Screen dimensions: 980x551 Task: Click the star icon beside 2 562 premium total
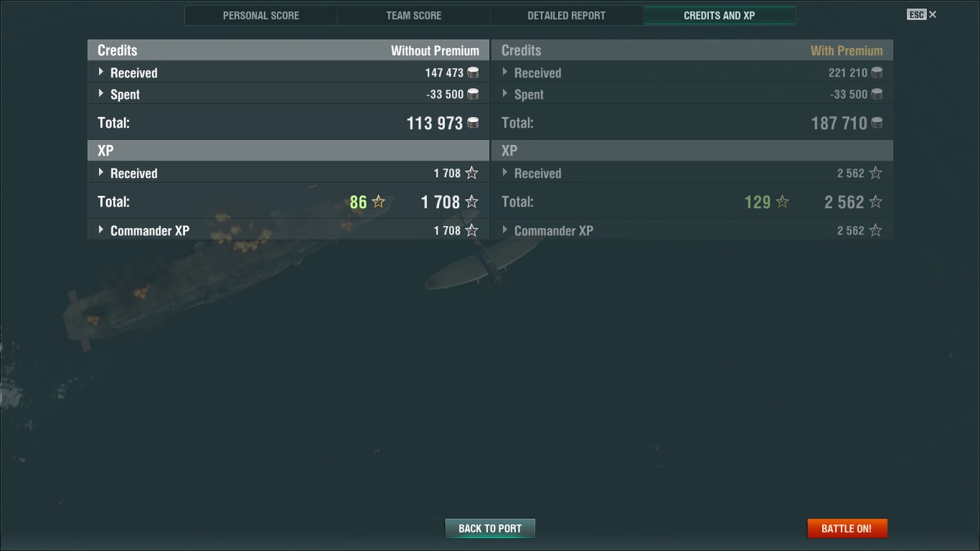[875, 202]
